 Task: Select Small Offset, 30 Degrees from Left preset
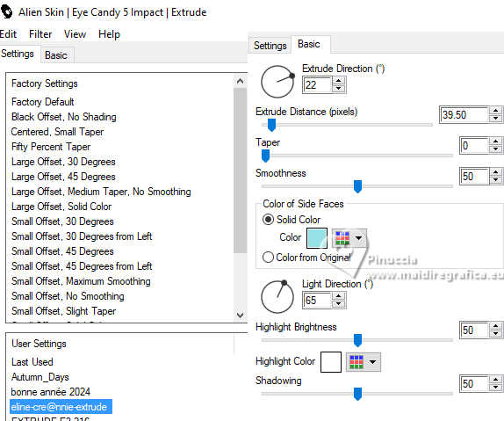(x=82, y=236)
